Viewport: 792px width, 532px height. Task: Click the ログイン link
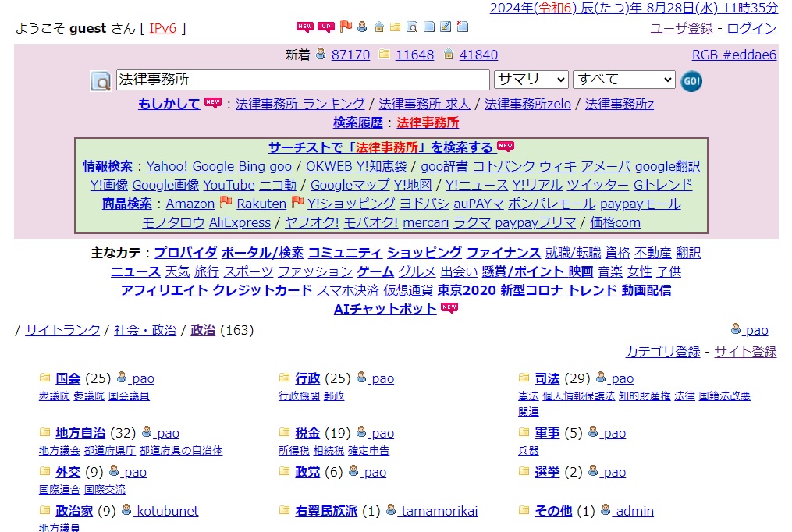point(752,28)
